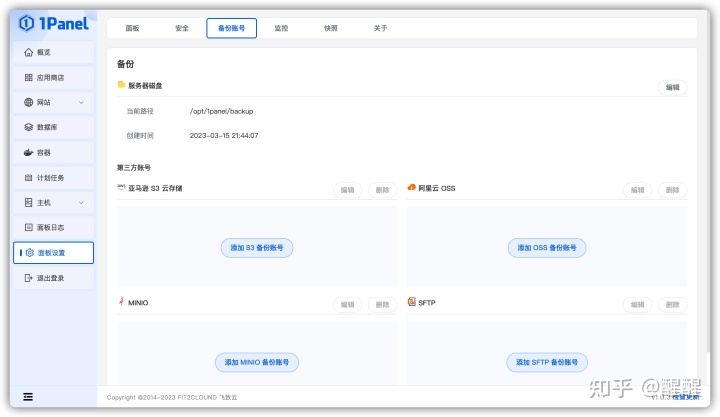
Task: Click the MINIO flamingo icon
Action: (121, 302)
